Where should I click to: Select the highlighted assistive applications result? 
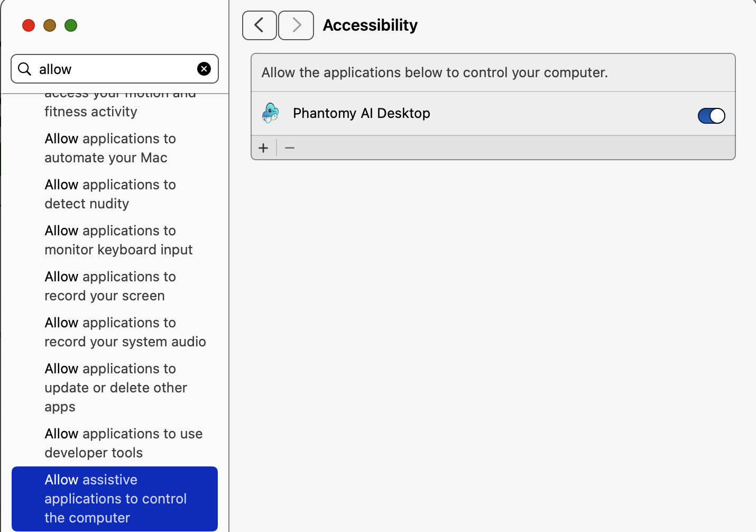(115, 499)
